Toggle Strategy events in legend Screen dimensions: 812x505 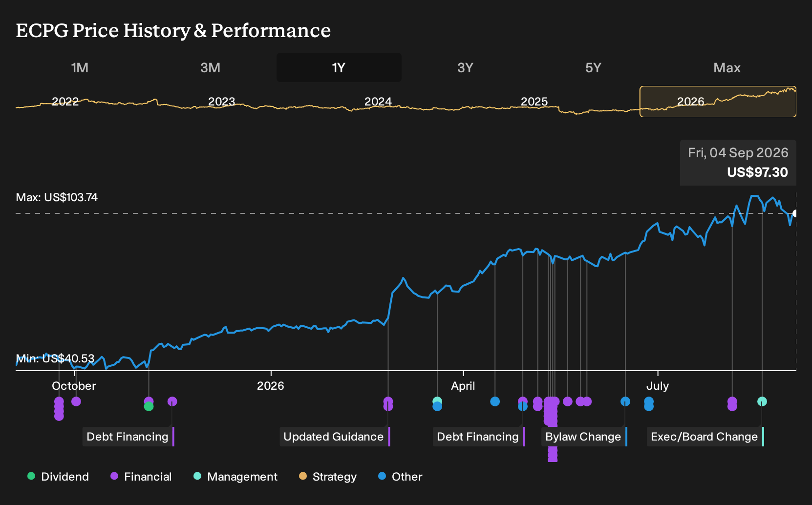328,477
